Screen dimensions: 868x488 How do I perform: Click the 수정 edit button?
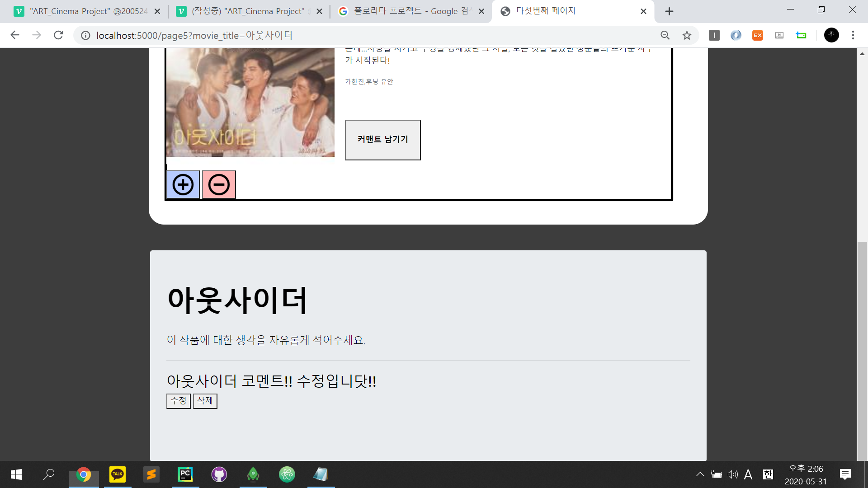[x=178, y=401]
